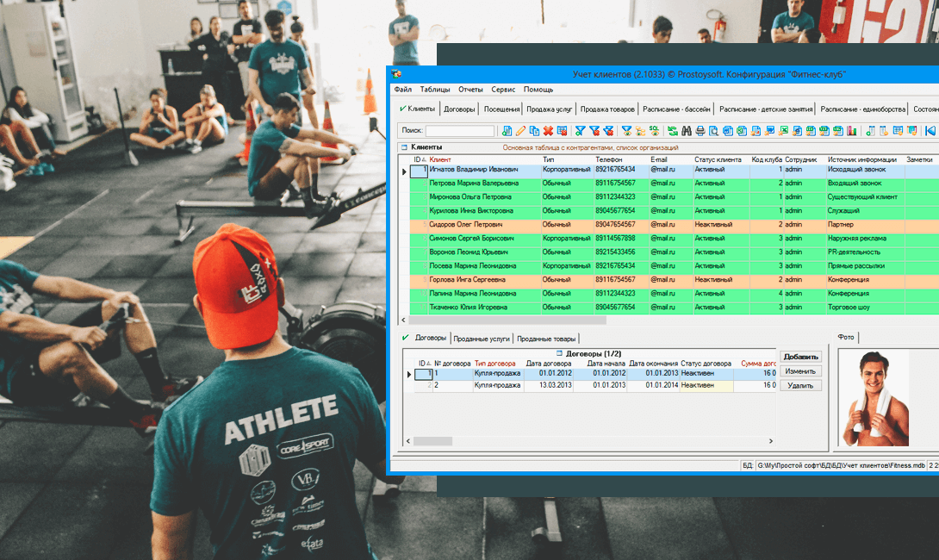The image size is (939, 560).
Task: Switch to the Клиенты main tab
Action: click(x=418, y=109)
